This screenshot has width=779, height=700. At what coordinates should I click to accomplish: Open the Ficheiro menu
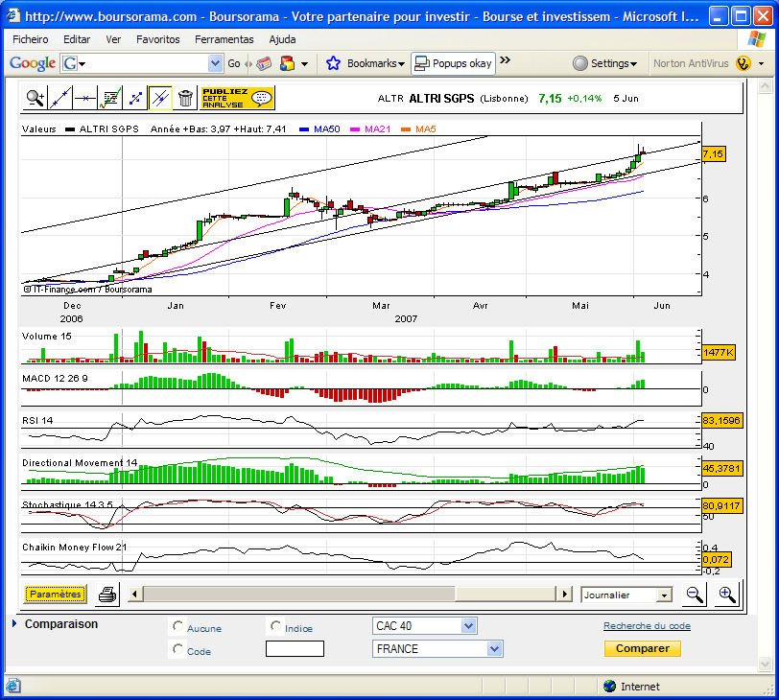click(x=31, y=39)
